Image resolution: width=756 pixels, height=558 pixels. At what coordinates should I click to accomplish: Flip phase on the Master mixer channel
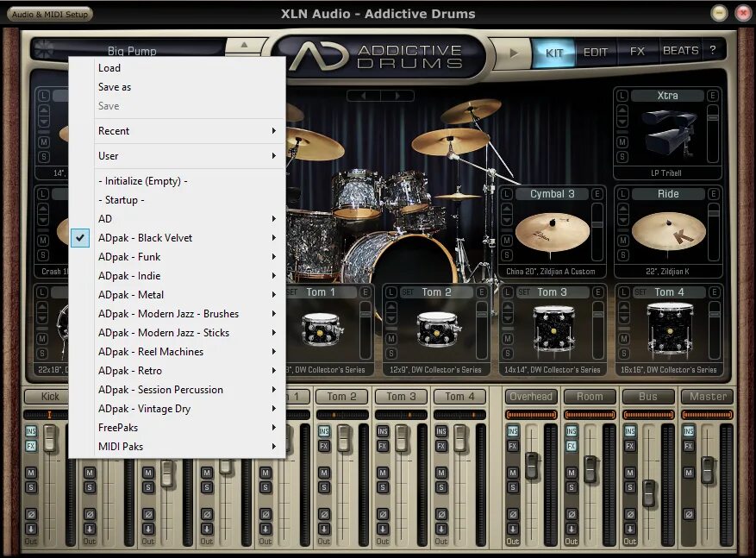coord(689,514)
